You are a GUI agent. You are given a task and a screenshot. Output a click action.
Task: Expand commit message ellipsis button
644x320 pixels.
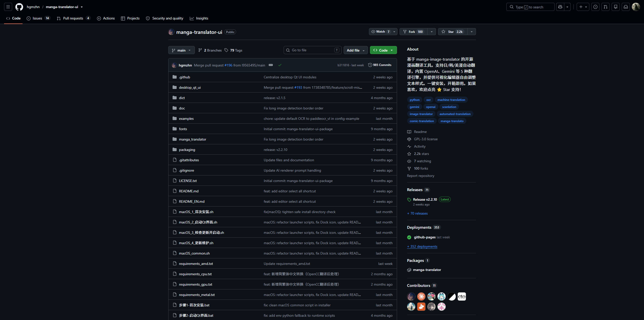(271, 65)
